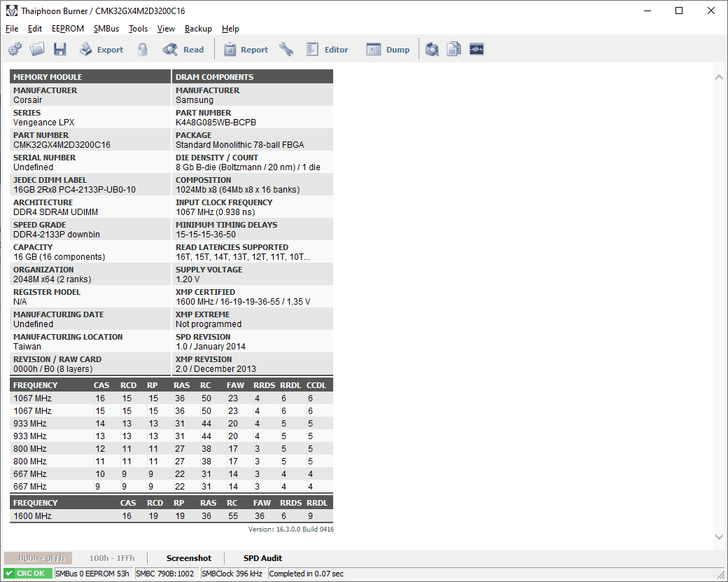Click the DDR4 SDRAM UDIMM architecture value
The width and height of the screenshot is (728, 582).
tap(56, 212)
